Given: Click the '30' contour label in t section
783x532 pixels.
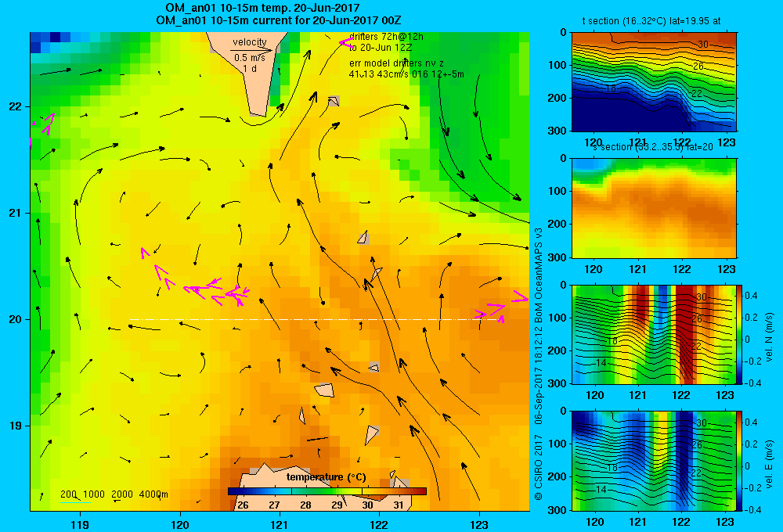Looking at the screenshot, I should click(702, 45).
